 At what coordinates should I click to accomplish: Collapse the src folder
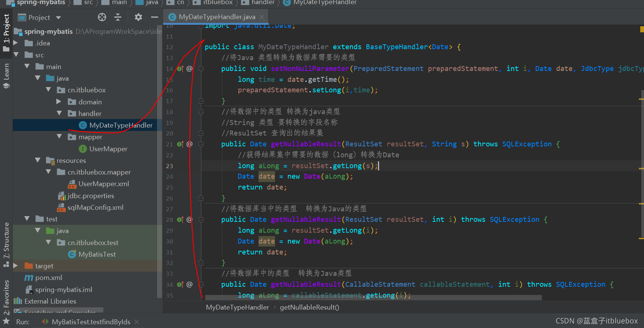[16, 55]
